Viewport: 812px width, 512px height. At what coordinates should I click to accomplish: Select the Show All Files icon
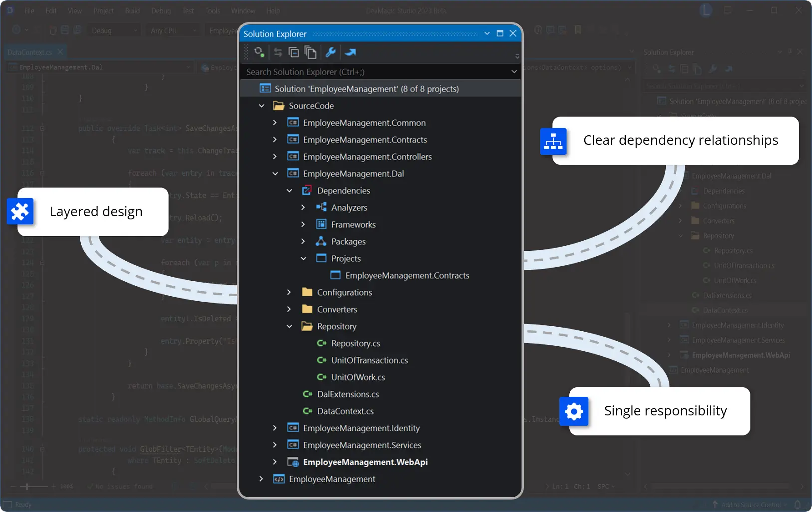point(310,52)
